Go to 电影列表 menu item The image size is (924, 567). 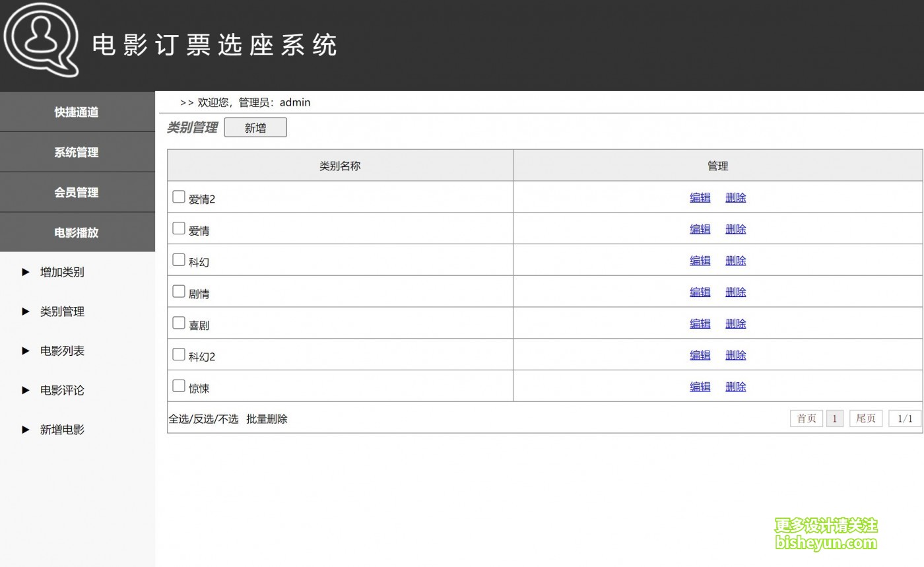pos(62,351)
